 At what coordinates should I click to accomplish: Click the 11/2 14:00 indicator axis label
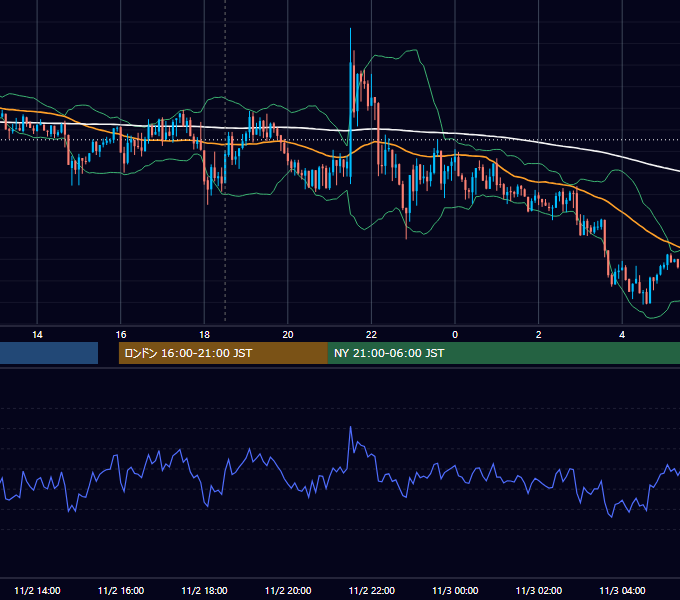tap(37, 590)
